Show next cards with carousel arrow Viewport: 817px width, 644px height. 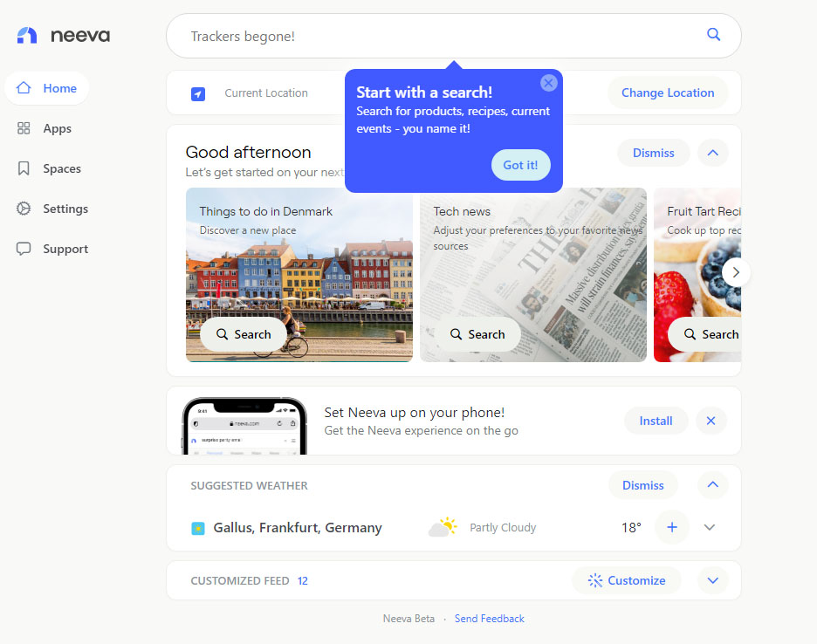[736, 272]
